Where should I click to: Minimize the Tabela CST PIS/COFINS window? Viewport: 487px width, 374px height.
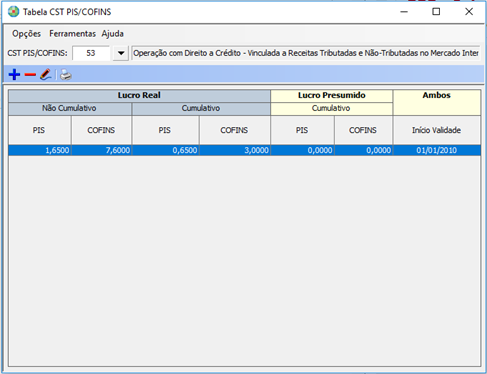pyautogui.click(x=404, y=12)
